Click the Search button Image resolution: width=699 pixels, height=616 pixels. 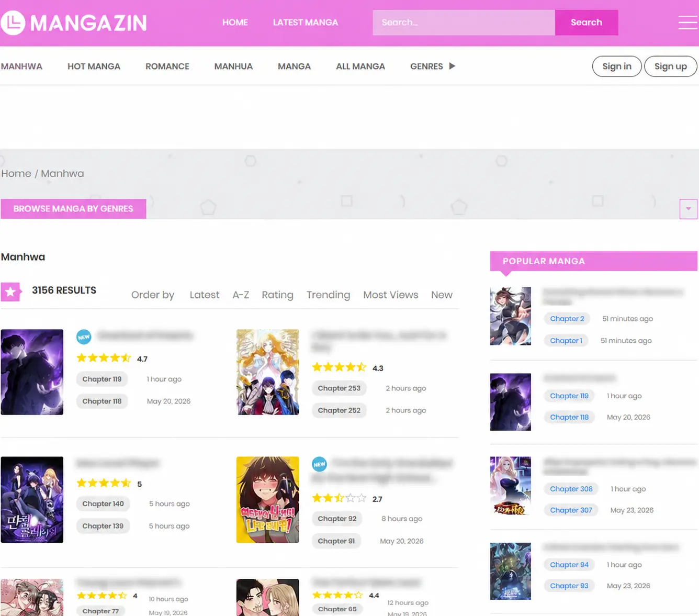587,23
